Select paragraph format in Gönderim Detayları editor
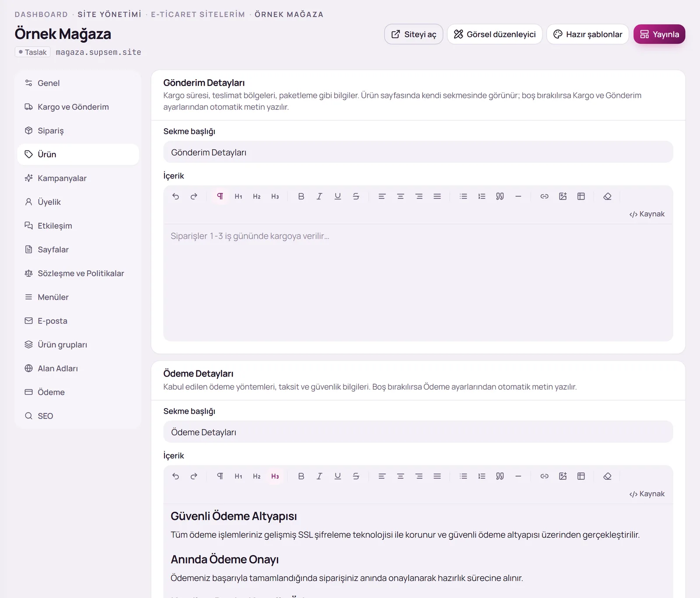The image size is (700, 598). coord(220,196)
